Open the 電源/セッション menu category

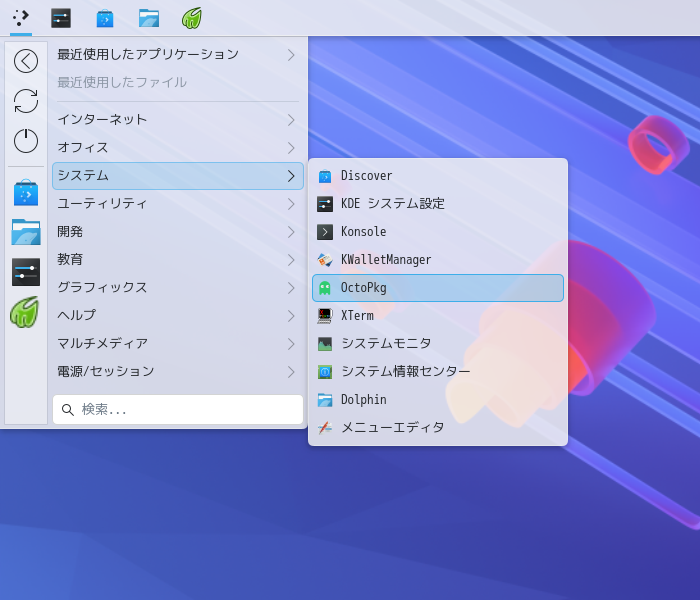178,372
